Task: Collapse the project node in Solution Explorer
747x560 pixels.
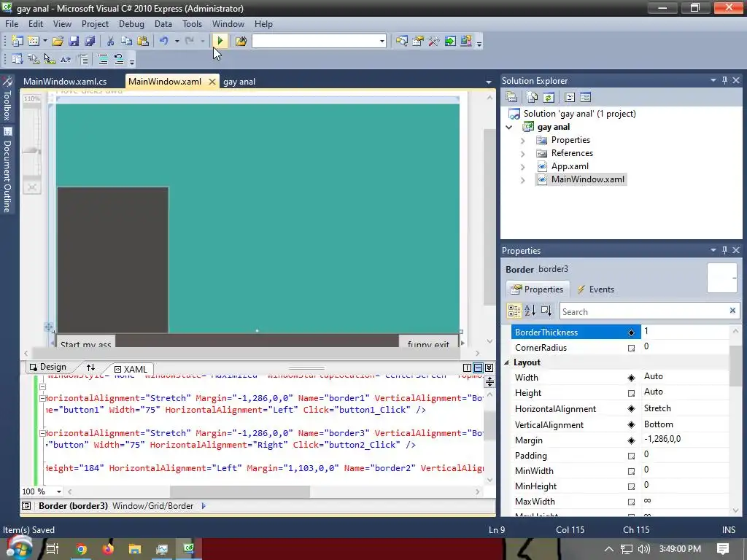Action: (509, 127)
